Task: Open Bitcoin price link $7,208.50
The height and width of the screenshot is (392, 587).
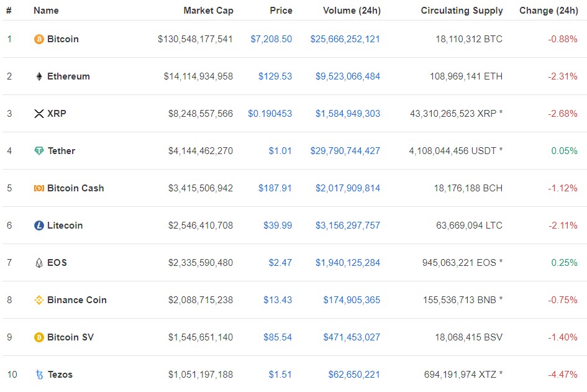Action: click(x=271, y=39)
